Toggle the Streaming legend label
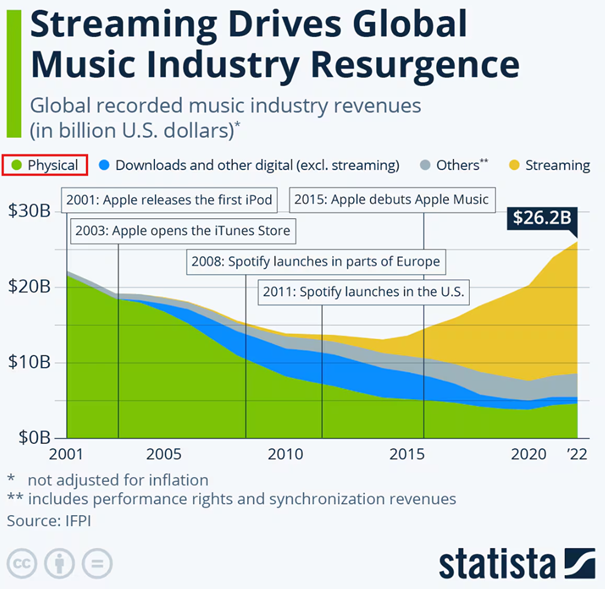 click(555, 165)
